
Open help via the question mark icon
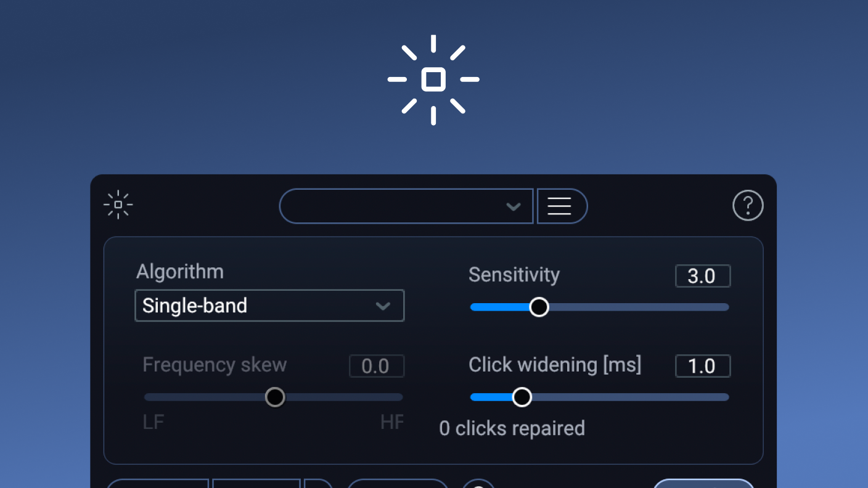748,205
